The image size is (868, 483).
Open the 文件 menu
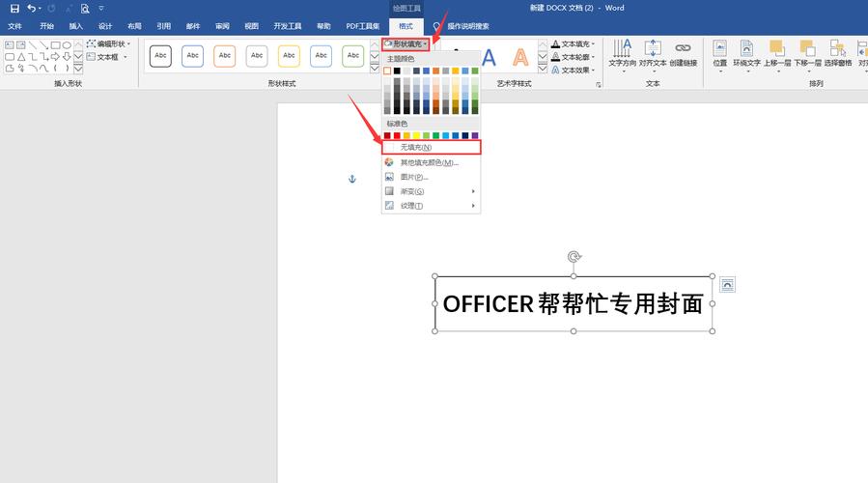coord(14,26)
